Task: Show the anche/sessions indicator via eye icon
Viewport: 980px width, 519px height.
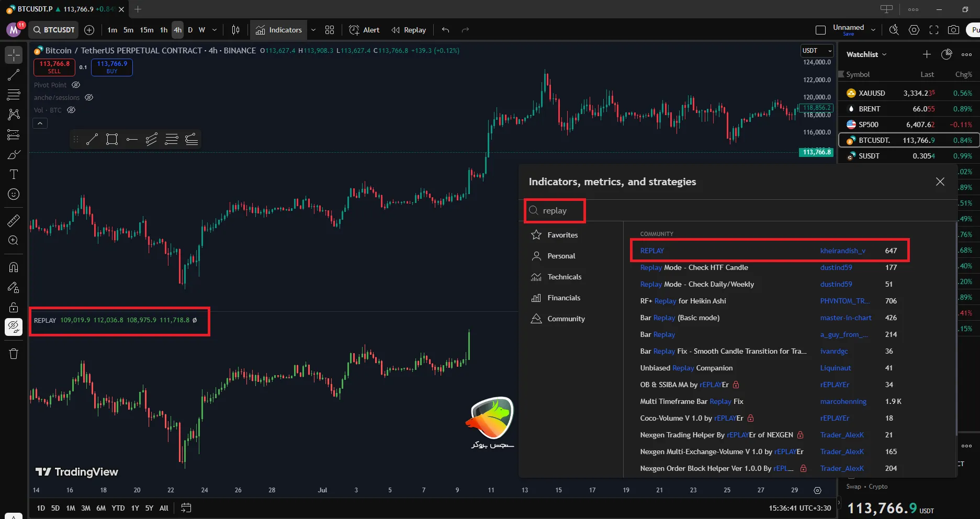Action: click(89, 97)
